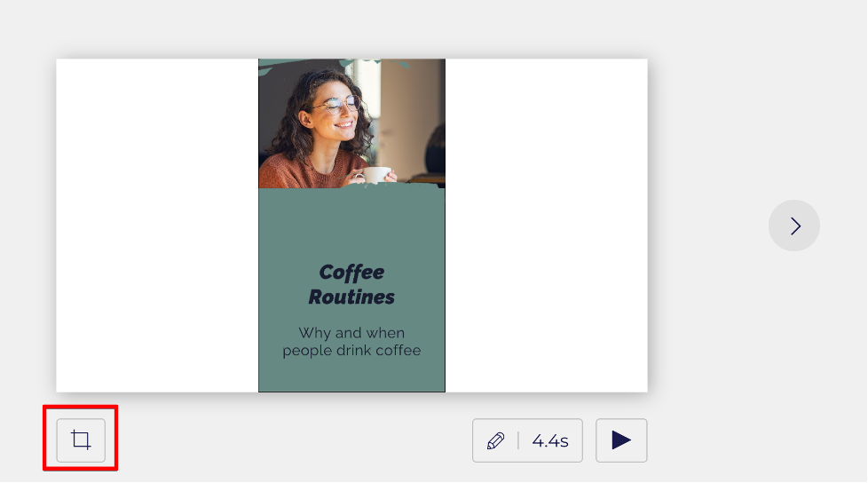The image size is (868, 483).
Task: Click the "people drink coffee" text line
Action: click(x=351, y=351)
